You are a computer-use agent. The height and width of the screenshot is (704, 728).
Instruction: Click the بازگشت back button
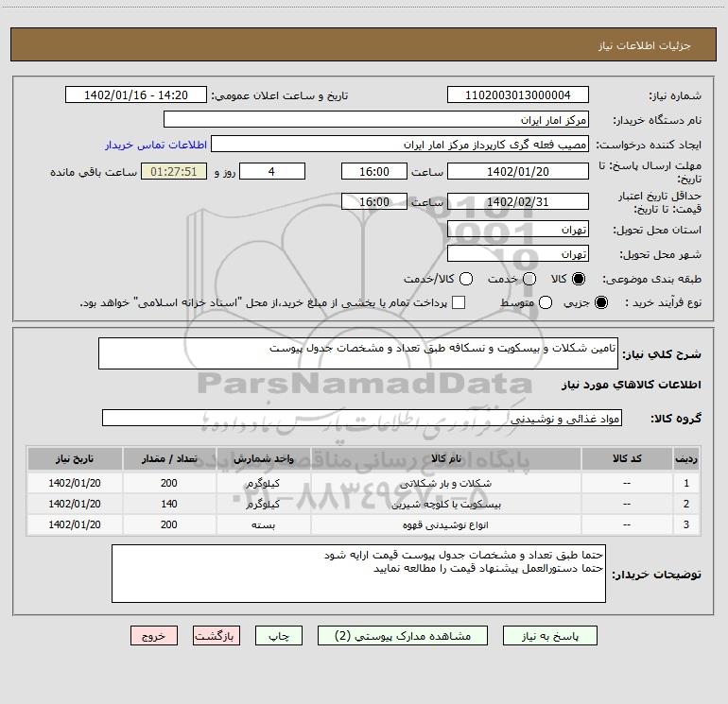coord(217,636)
